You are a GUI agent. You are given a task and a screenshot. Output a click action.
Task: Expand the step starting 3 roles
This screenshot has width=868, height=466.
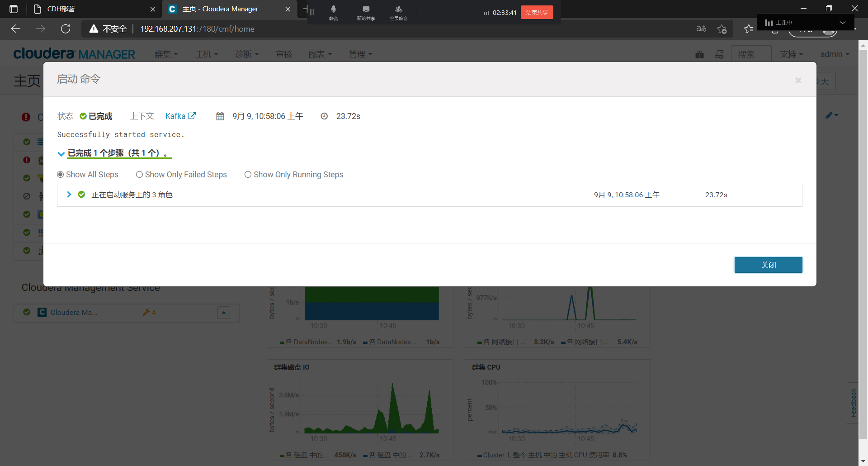[69, 195]
